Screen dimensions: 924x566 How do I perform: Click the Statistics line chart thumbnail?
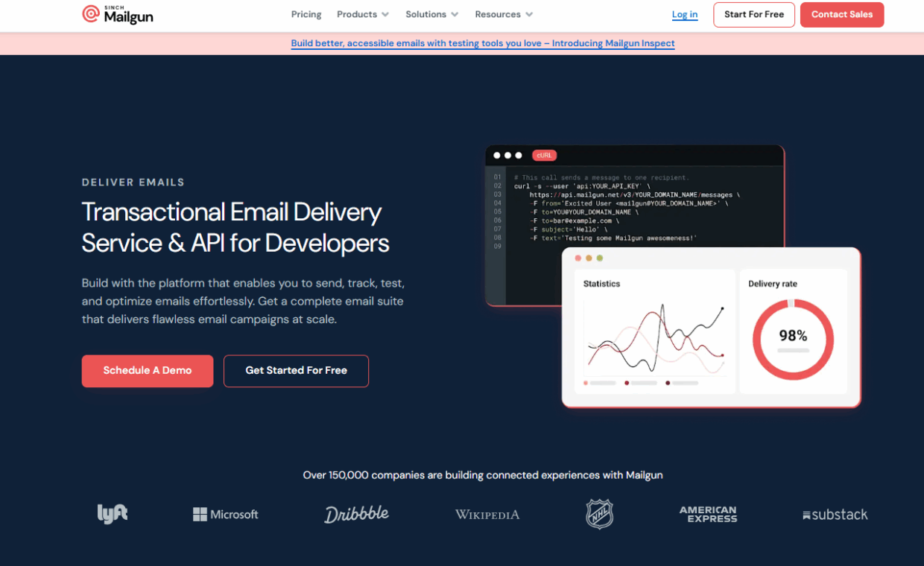pyautogui.click(x=655, y=338)
